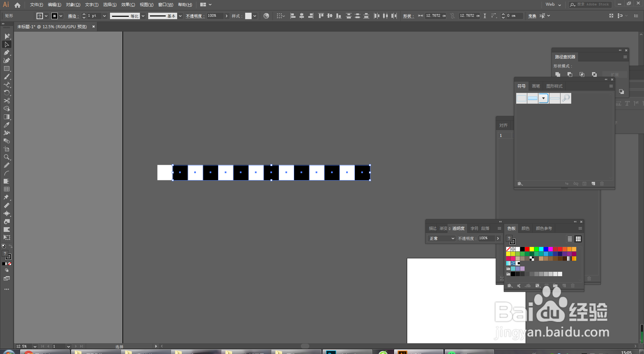Select the Direct Selection tool
This screenshot has height=354, width=644.
tap(7, 44)
